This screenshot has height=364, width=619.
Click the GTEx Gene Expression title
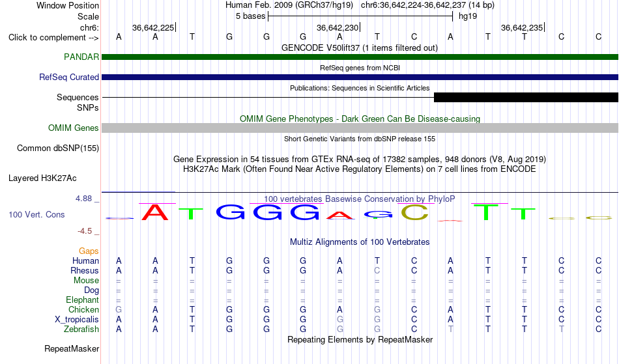360,160
